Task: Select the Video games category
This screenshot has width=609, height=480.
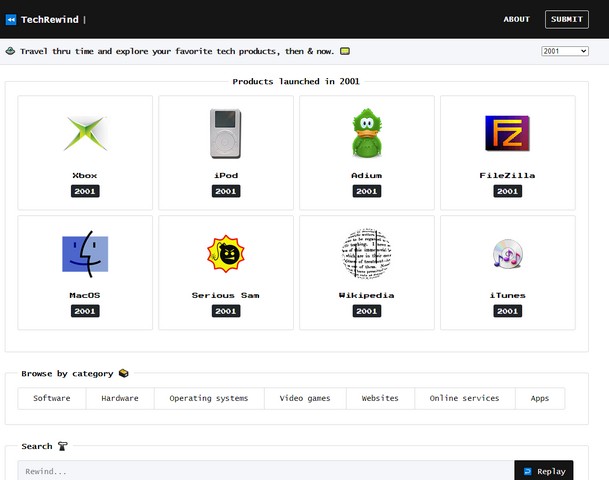Action: 305,398
